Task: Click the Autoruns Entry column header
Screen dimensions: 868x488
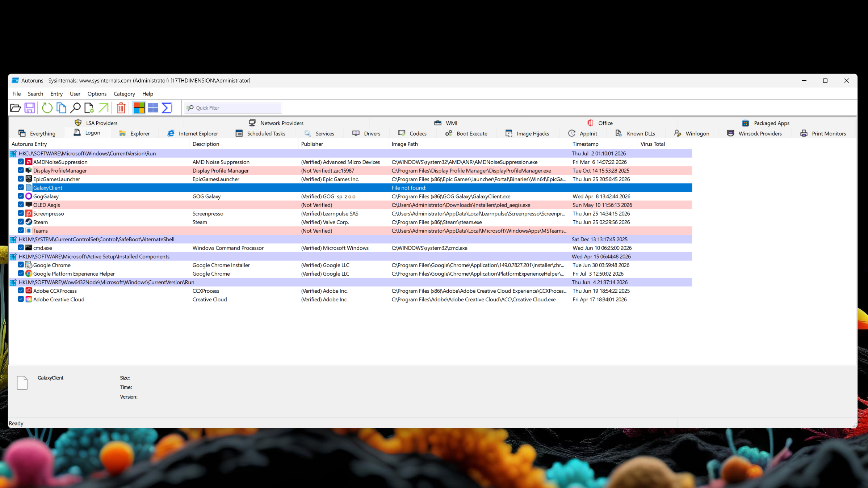Action: [99, 144]
